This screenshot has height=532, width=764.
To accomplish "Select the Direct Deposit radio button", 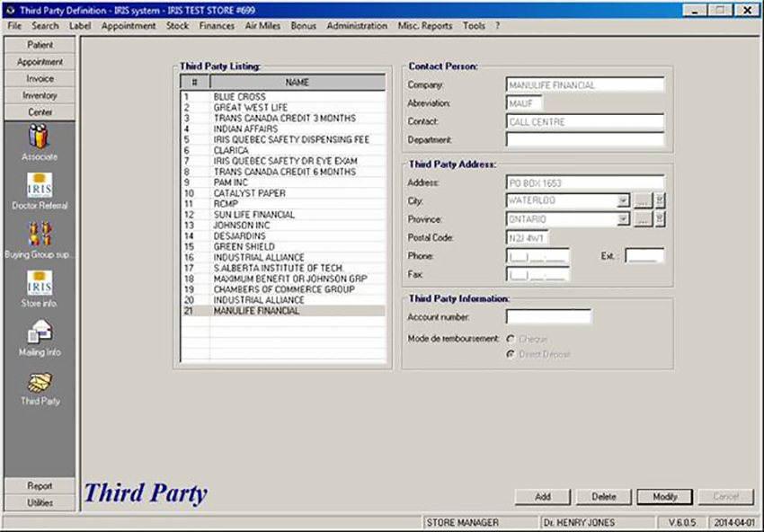I will 511,354.
